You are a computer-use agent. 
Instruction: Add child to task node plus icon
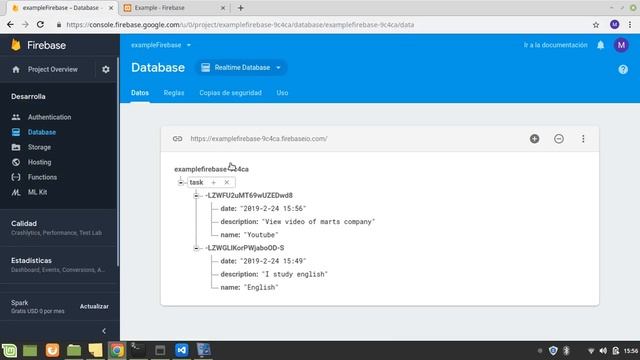pos(213,182)
